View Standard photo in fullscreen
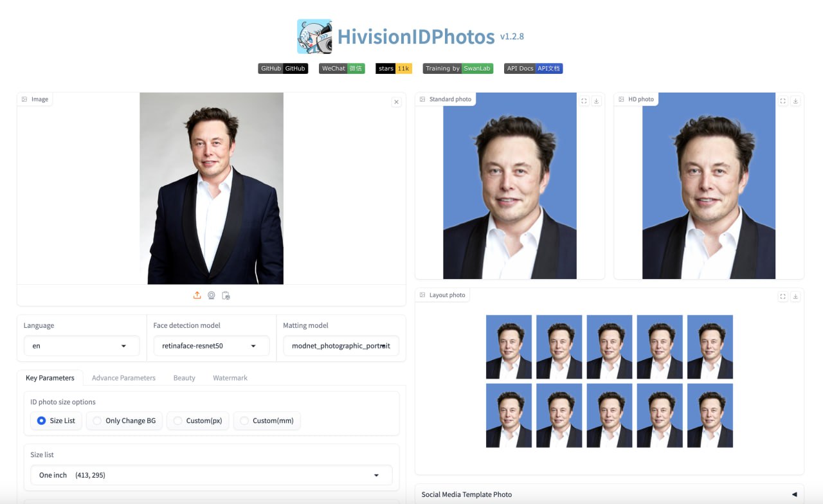 click(584, 101)
